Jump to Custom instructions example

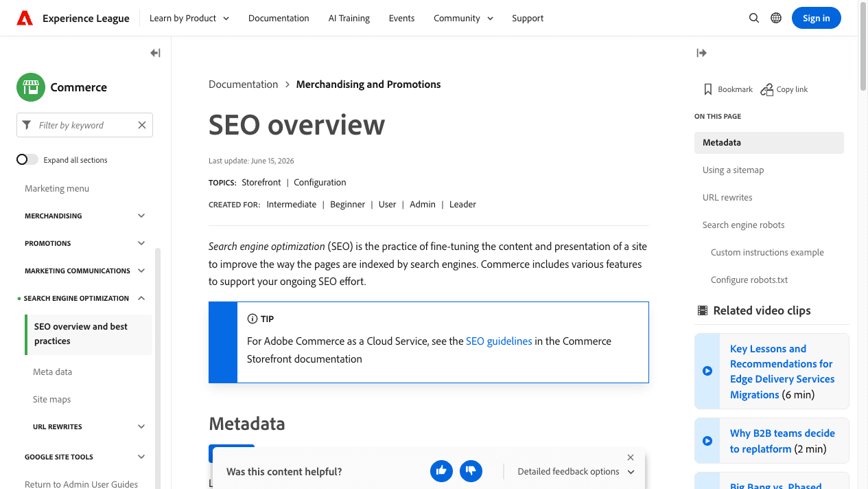[x=767, y=252]
